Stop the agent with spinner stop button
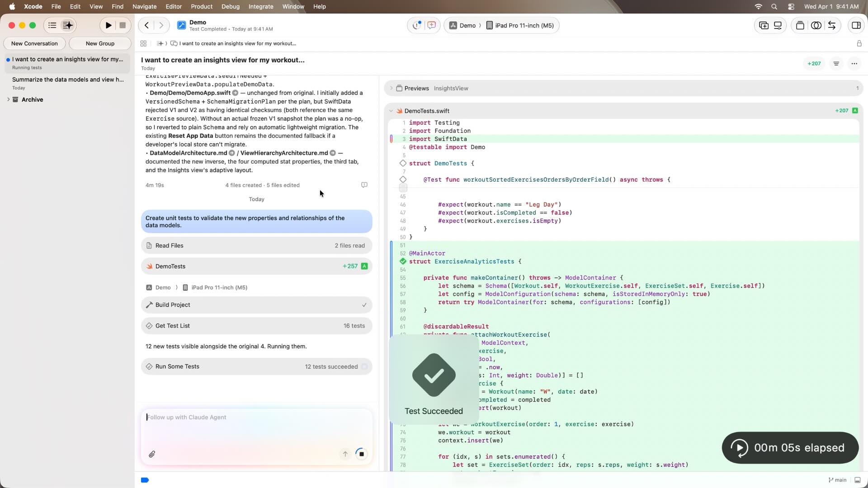 [x=361, y=454]
